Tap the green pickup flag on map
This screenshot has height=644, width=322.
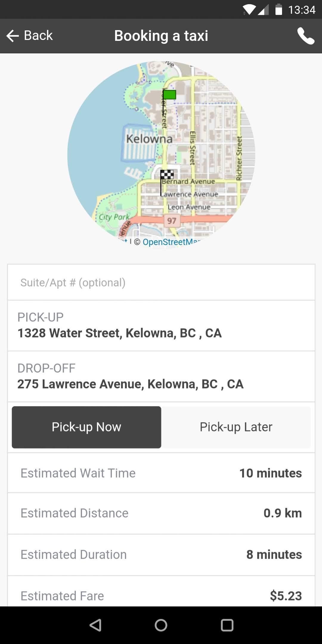coord(169,95)
